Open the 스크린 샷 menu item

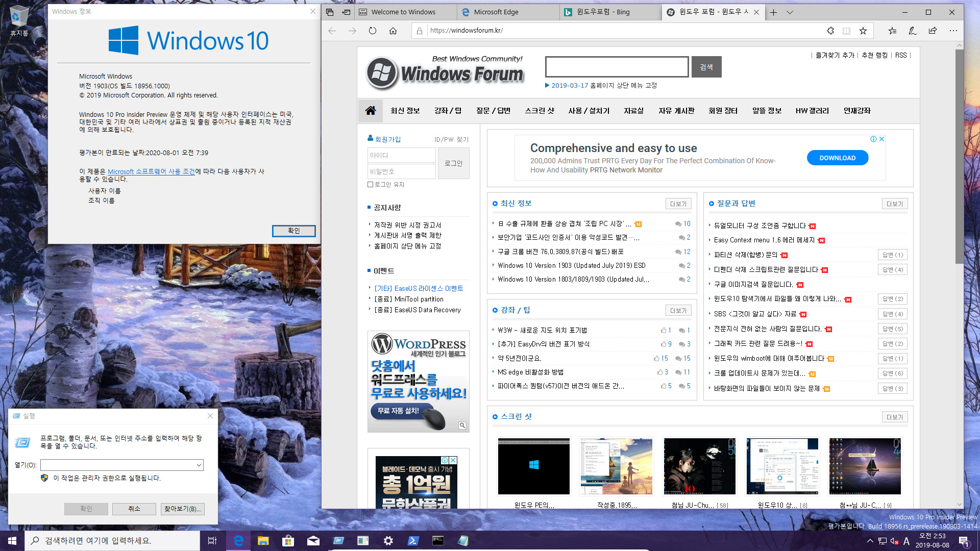coord(540,111)
